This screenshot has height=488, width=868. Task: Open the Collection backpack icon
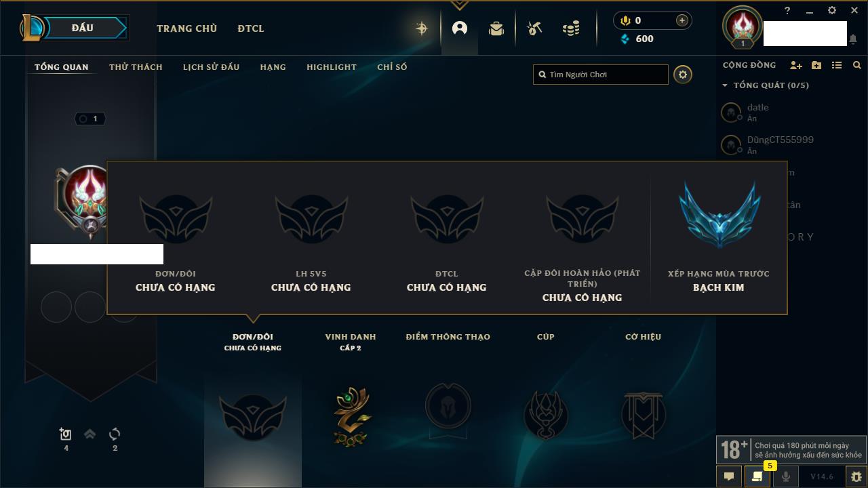point(496,28)
